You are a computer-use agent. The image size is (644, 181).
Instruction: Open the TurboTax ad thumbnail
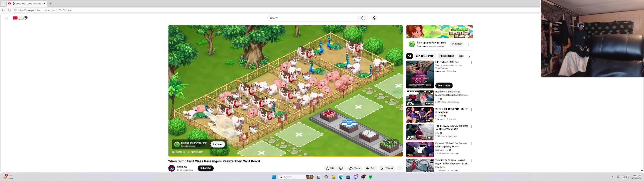420,74
